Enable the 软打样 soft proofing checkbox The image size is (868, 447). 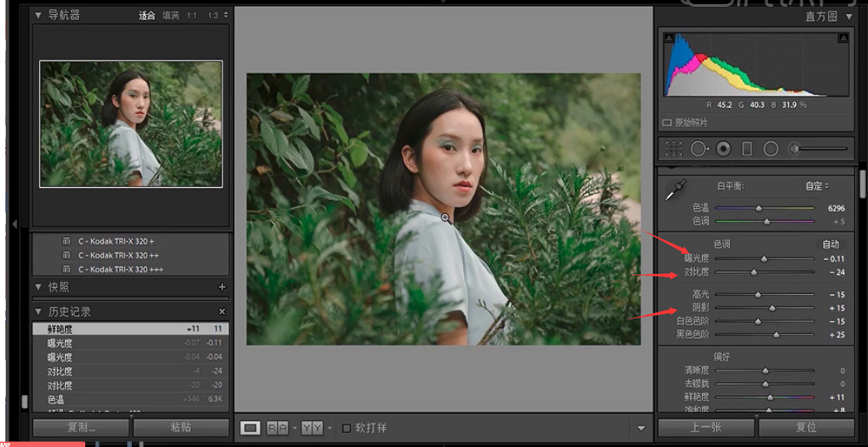pyautogui.click(x=344, y=427)
